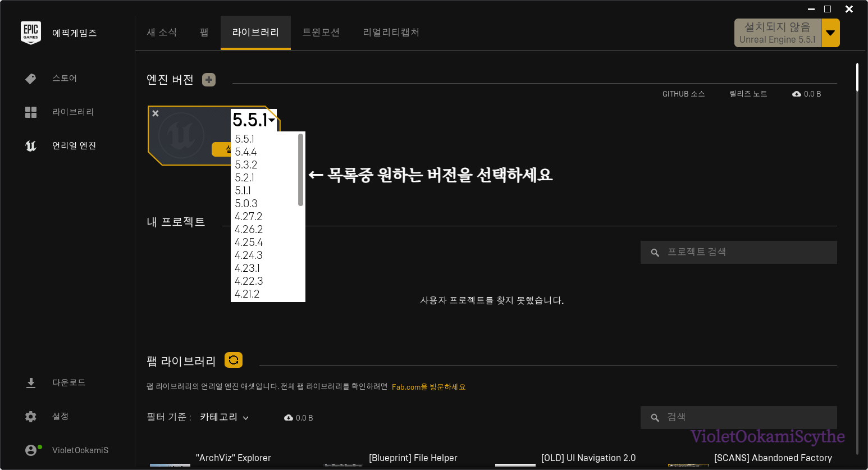Refresh the 팹 라이브러리 with the sync icon
The width and height of the screenshot is (868, 470).
click(234, 360)
